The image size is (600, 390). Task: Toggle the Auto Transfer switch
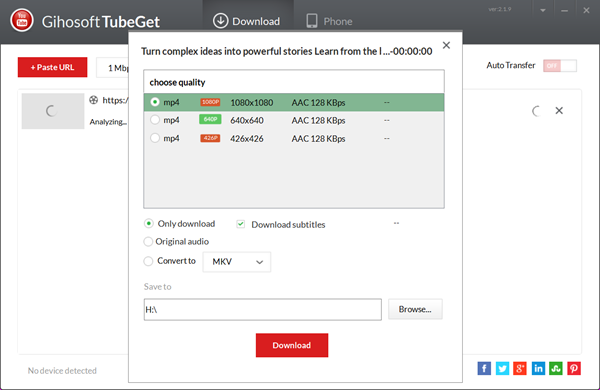pos(559,66)
